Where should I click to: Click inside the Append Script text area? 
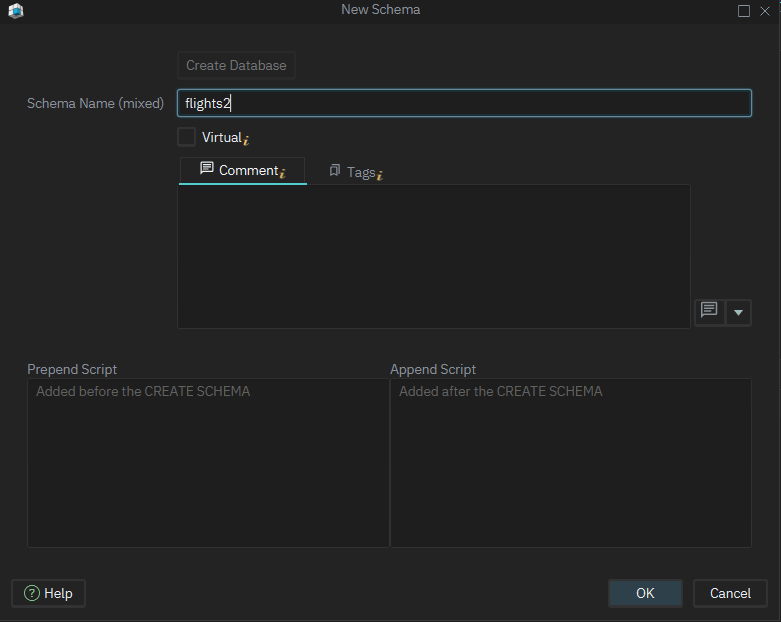[571, 463]
